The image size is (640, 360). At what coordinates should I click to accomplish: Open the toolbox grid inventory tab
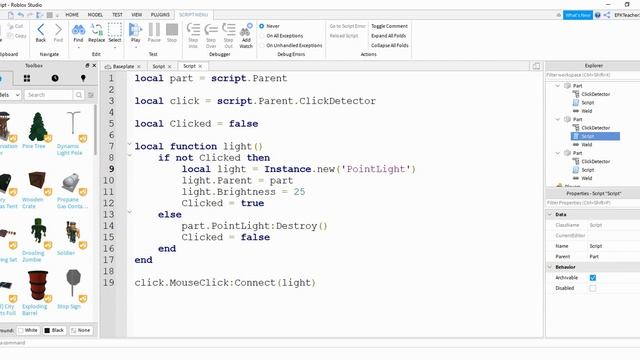click(x=27, y=78)
